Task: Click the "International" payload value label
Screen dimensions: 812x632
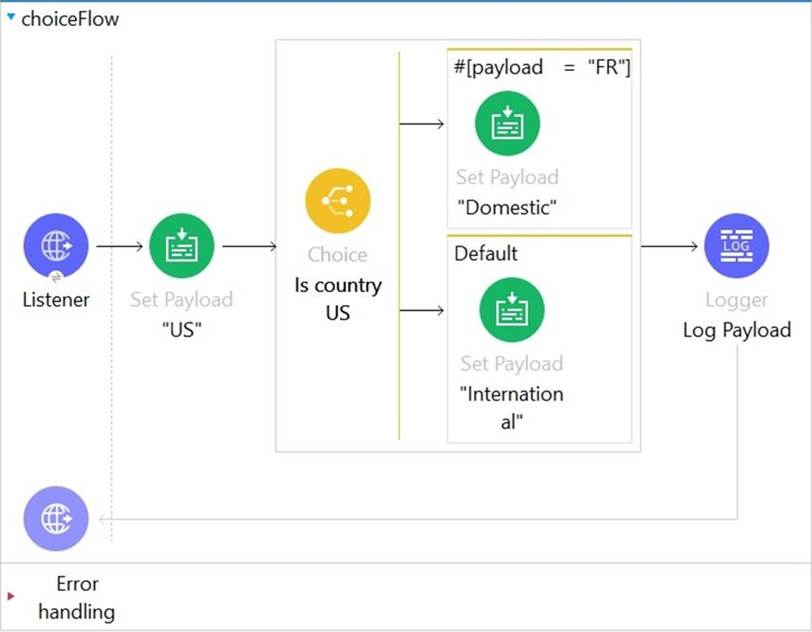Action: click(x=511, y=407)
